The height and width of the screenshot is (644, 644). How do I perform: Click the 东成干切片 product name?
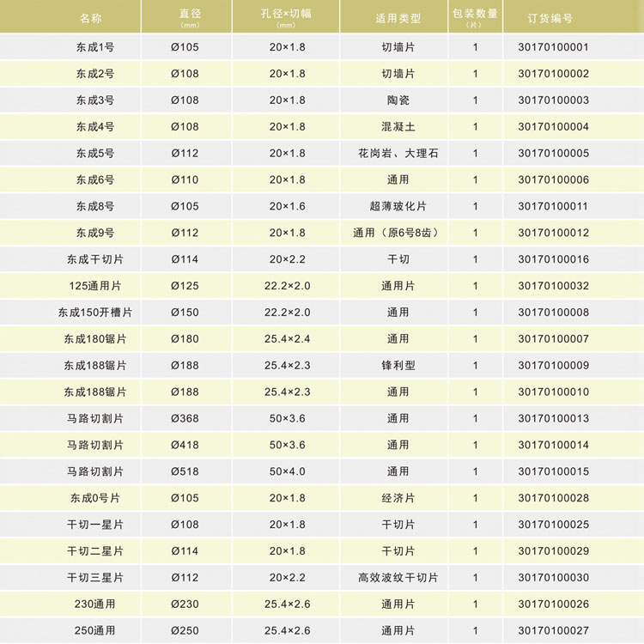click(x=95, y=259)
